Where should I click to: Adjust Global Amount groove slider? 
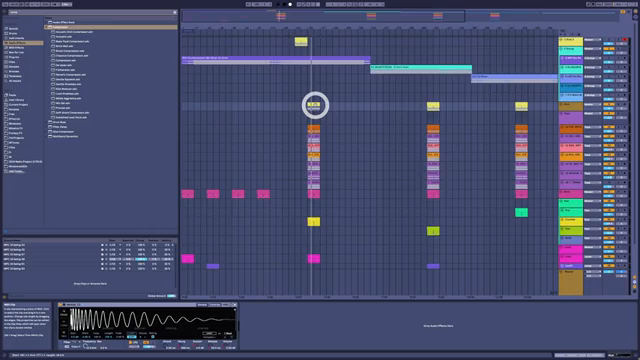tap(171, 296)
